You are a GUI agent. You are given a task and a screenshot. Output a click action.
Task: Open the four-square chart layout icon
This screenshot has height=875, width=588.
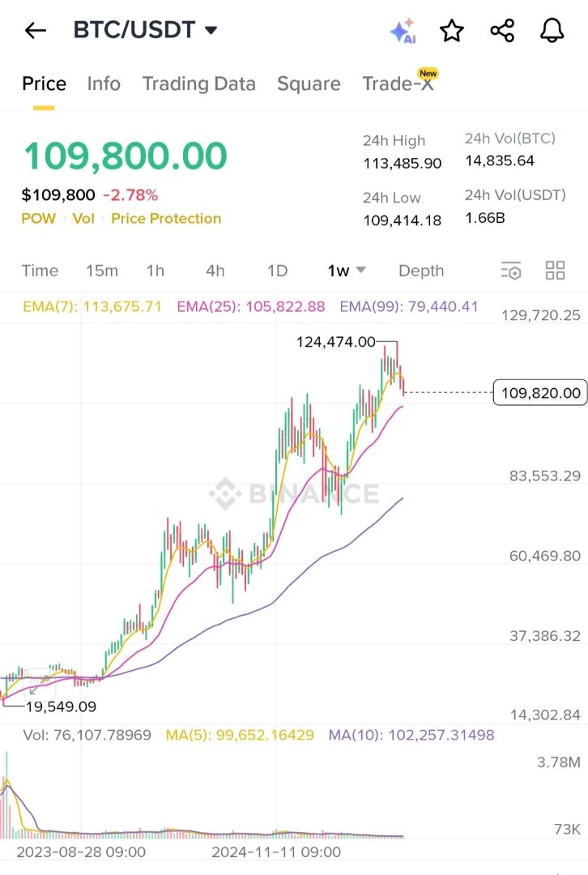[x=555, y=271]
